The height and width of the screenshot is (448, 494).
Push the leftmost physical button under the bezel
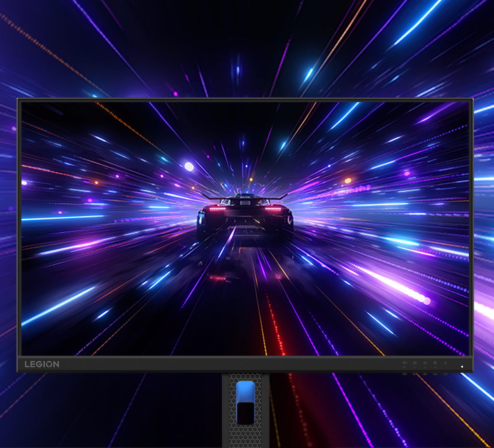tap(404, 373)
